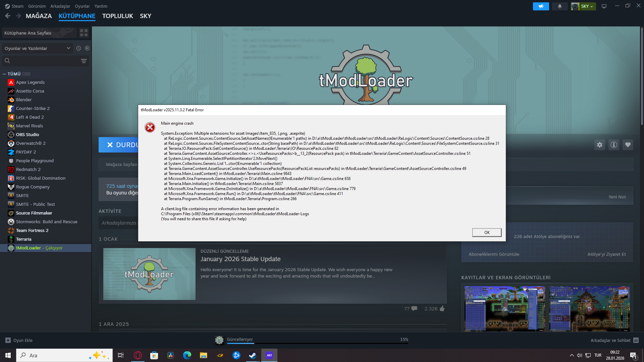The width and height of the screenshot is (644, 362).
Task: Sort library by recent activity clock icon
Action: tap(78, 48)
